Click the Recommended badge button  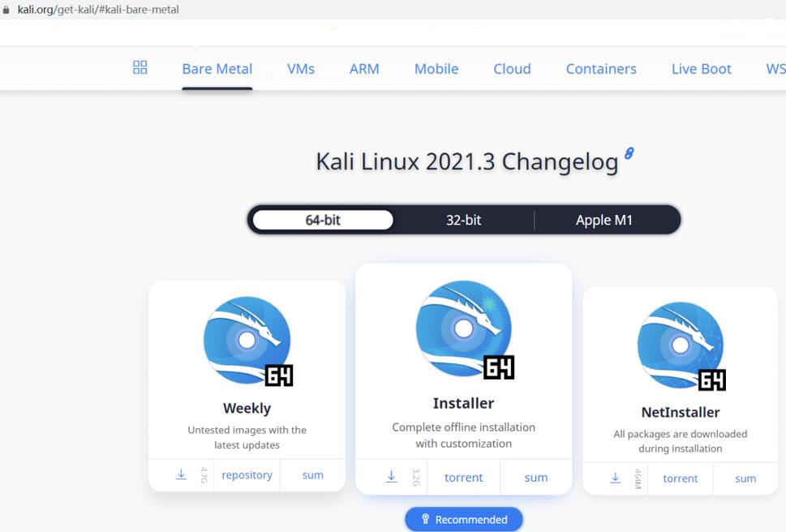pyautogui.click(x=464, y=520)
